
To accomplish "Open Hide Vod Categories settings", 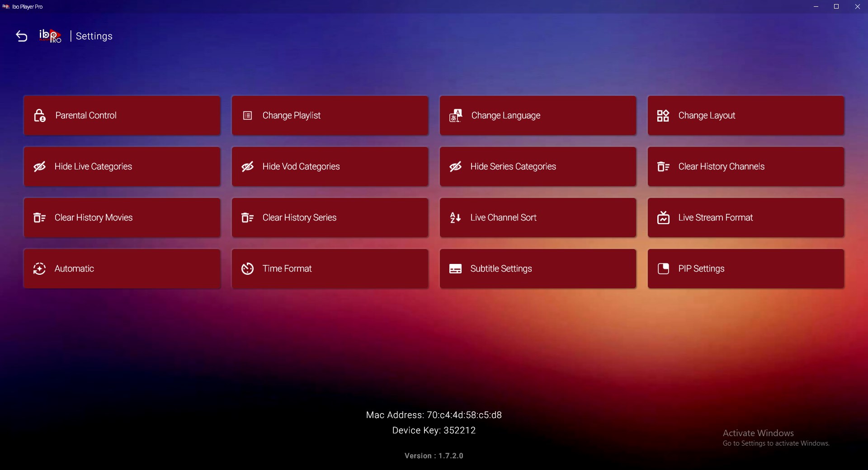I will pos(330,166).
